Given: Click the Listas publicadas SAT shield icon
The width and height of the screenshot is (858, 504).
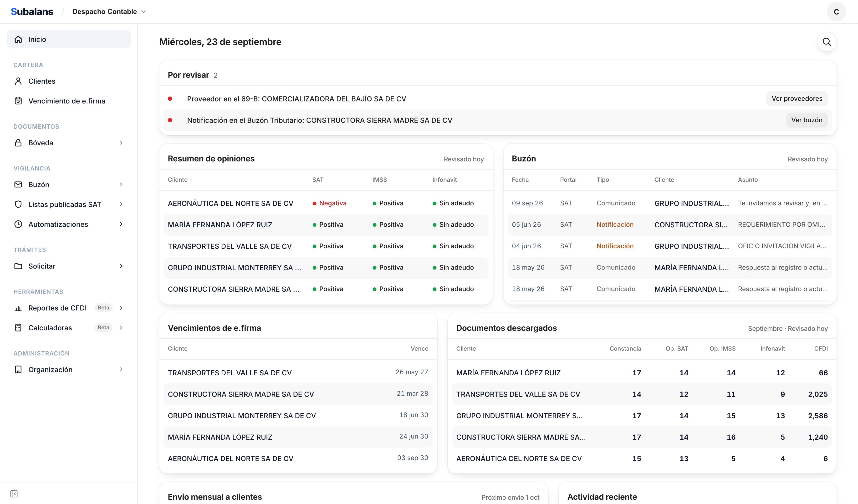Looking at the screenshot, I should pos(18,204).
